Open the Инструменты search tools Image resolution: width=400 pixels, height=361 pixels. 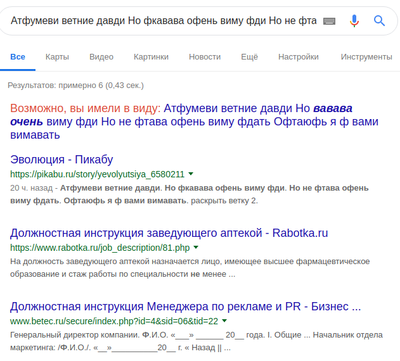pos(366,57)
